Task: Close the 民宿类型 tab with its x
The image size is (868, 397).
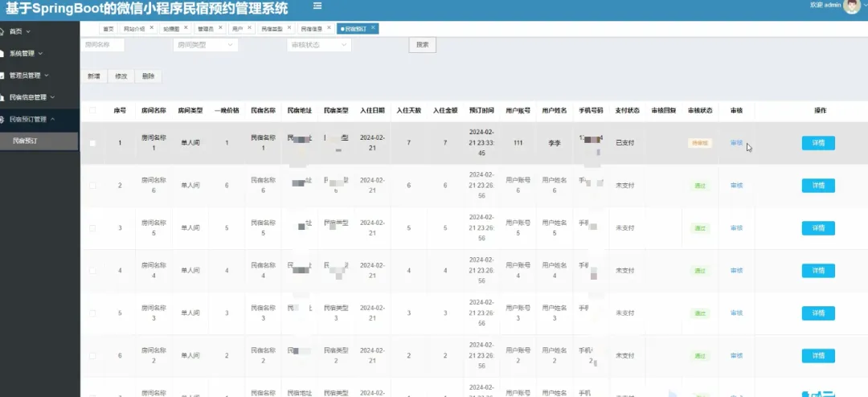Action: pos(289,27)
